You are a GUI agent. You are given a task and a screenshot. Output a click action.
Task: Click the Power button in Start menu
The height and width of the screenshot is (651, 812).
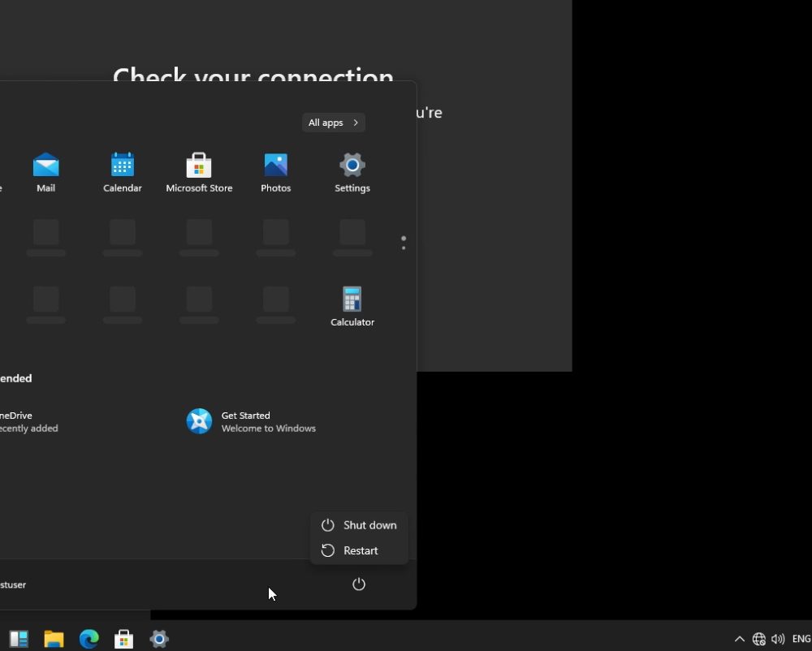(x=359, y=584)
